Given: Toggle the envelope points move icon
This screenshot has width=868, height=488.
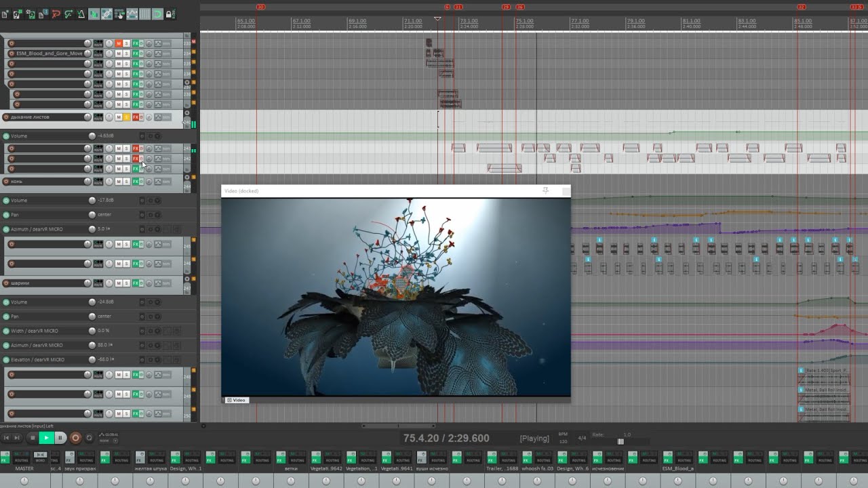Looking at the screenshot, I should coord(132,14).
